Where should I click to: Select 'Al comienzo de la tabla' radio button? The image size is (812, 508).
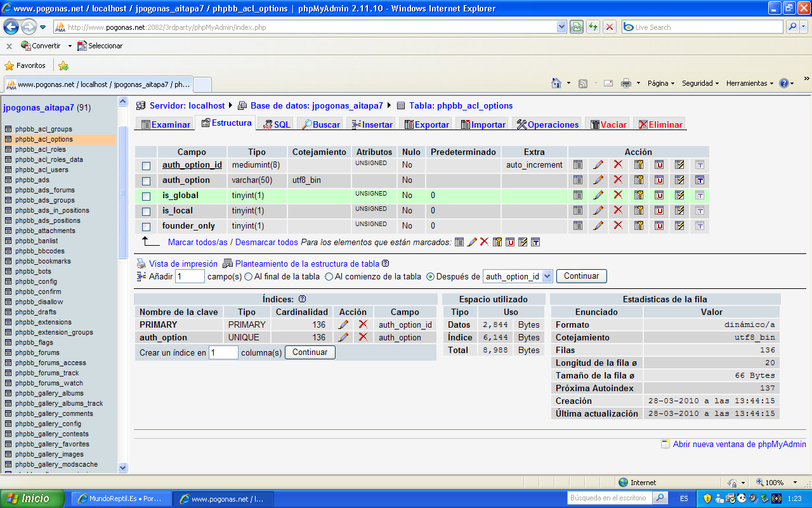(329, 276)
